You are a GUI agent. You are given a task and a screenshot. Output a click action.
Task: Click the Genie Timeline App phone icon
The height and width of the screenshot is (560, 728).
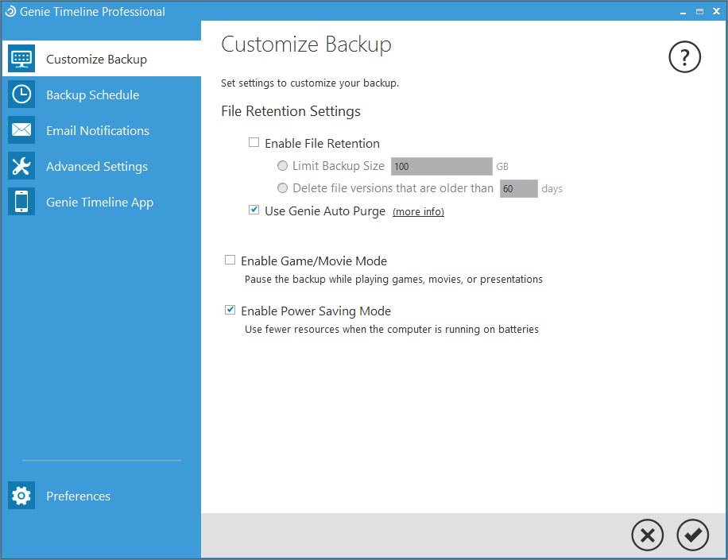click(x=21, y=202)
